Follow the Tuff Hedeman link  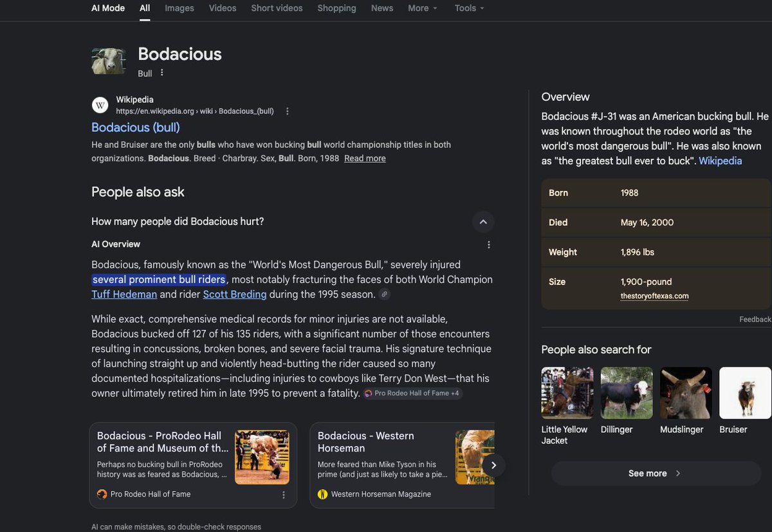[x=124, y=294]
